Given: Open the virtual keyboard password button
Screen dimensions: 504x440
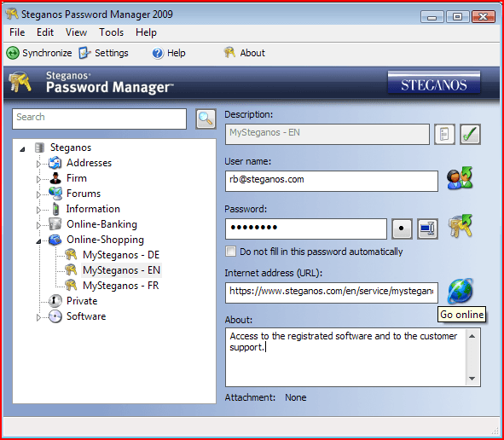Looking at the screenshot, I should point(427,229).
